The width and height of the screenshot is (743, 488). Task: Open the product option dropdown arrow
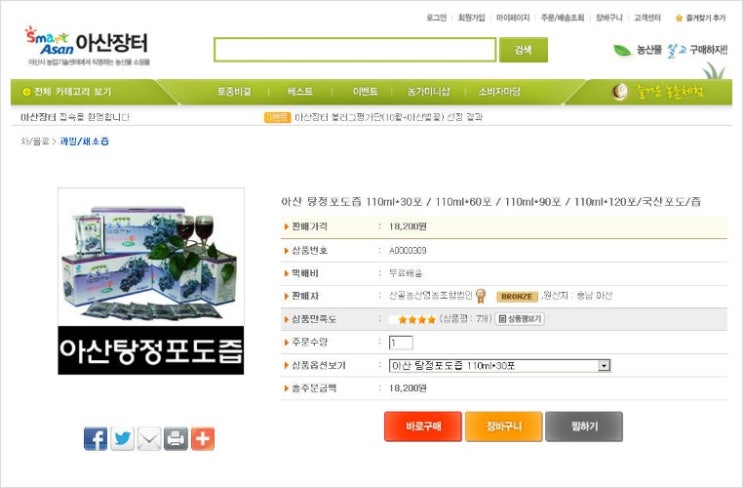(x=604, y=365)
